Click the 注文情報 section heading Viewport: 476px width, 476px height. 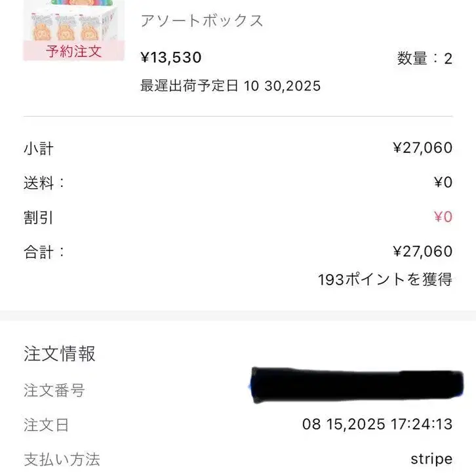[60, 354]
